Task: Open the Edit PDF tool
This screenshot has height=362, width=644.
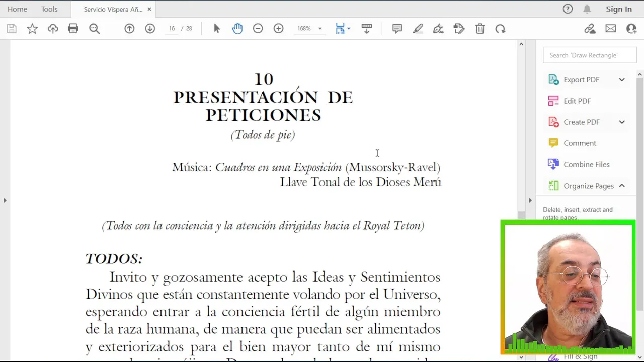Action: 577,101
